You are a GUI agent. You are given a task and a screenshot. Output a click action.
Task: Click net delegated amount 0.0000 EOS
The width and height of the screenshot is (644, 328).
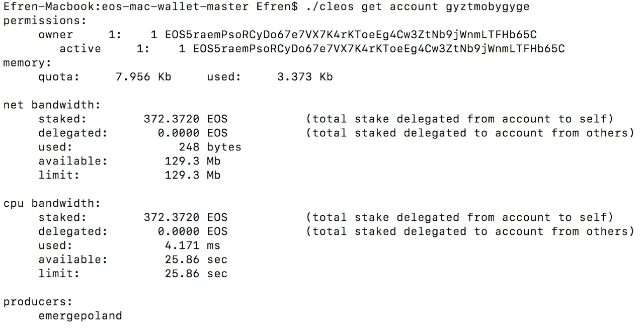193,133
